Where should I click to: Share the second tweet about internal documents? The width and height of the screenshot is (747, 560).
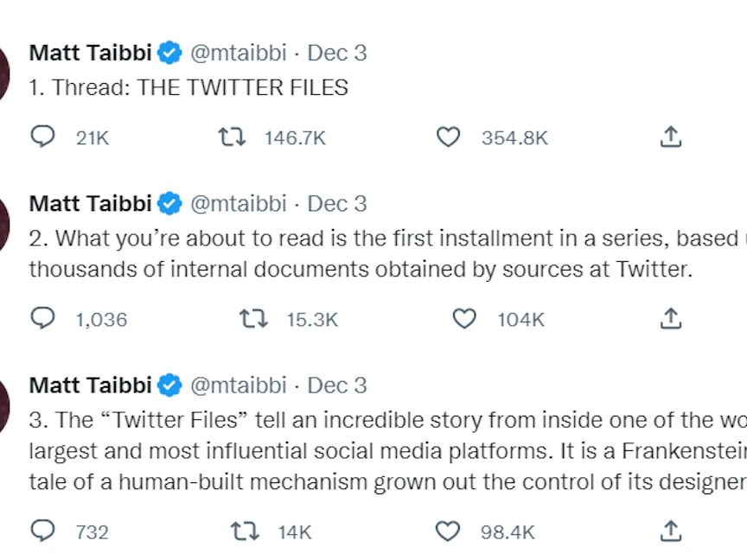point(671,319)
